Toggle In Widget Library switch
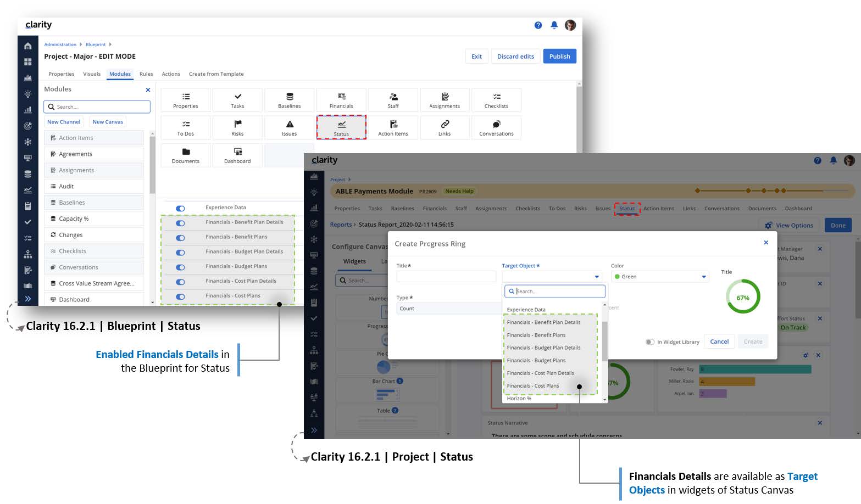 [650, 341]
